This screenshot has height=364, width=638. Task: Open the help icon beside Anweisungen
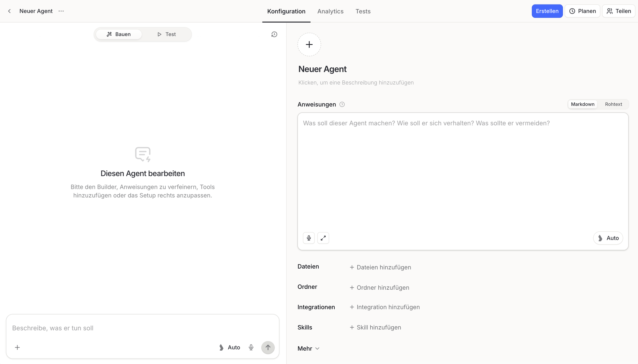[x=342, y=104]
